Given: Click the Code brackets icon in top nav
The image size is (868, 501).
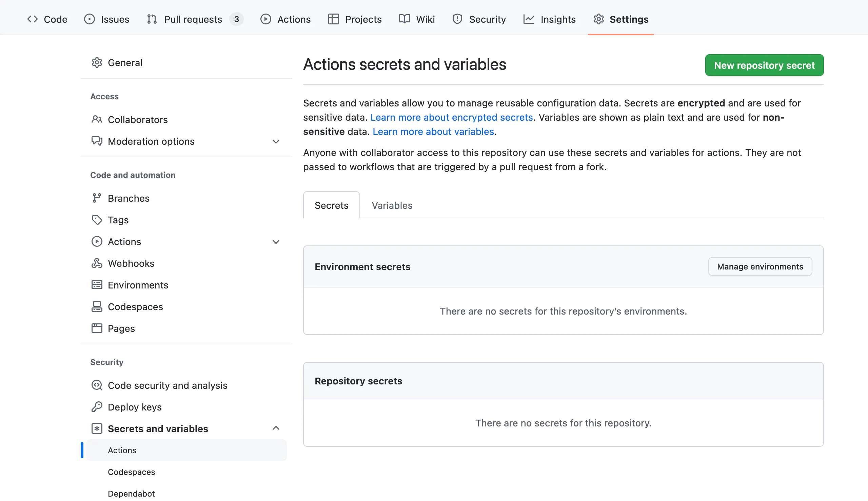Looking at the screenshot, I should click(32, 19).
